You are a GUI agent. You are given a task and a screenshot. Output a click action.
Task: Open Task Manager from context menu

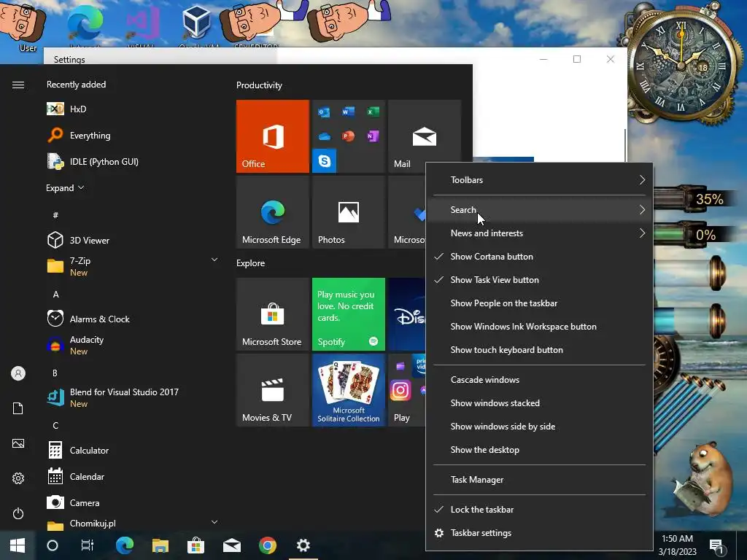pyautogui.click(x=539, y=480)
